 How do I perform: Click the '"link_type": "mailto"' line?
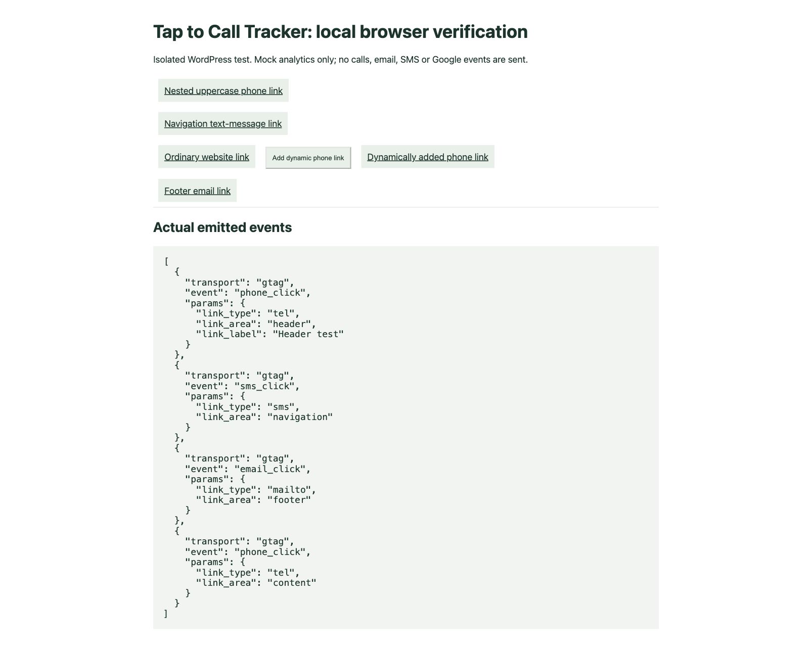256,490
